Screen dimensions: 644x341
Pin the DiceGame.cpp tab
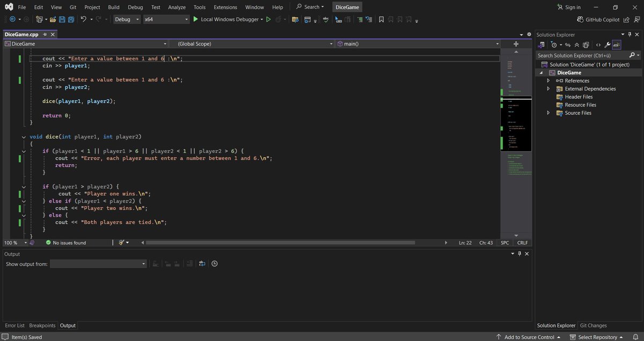pos(45,34)
